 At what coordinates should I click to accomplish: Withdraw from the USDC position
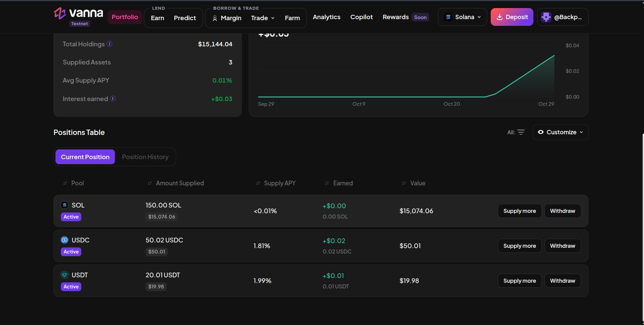click(x=563, y=246)
